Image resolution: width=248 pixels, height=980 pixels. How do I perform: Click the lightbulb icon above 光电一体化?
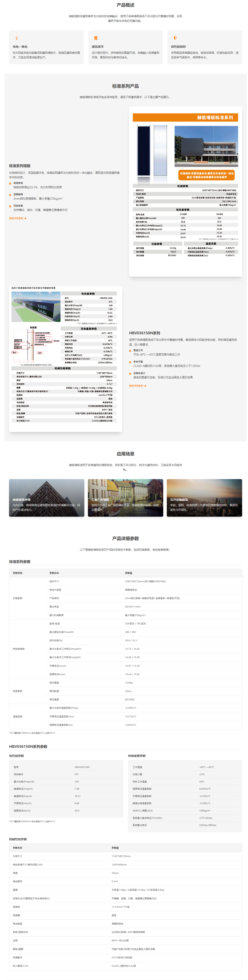(16, 38)
